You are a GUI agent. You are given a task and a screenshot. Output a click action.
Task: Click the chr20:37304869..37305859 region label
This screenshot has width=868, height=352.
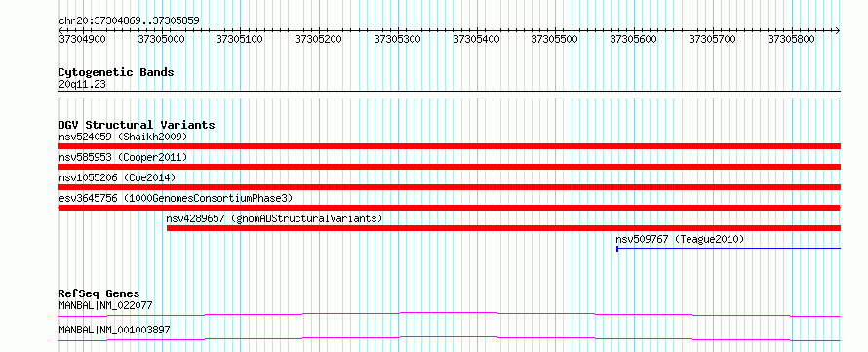[x=129, y=21]
